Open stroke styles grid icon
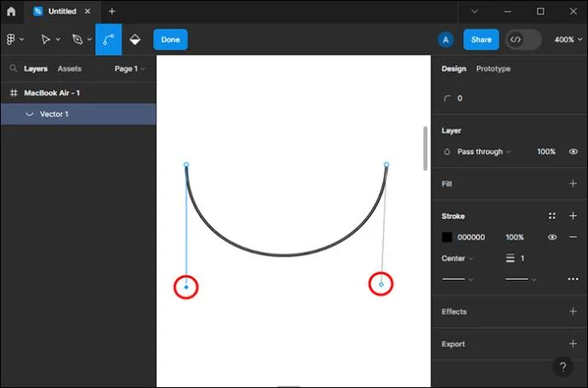 pyautogui.click(x=551, y=216)
